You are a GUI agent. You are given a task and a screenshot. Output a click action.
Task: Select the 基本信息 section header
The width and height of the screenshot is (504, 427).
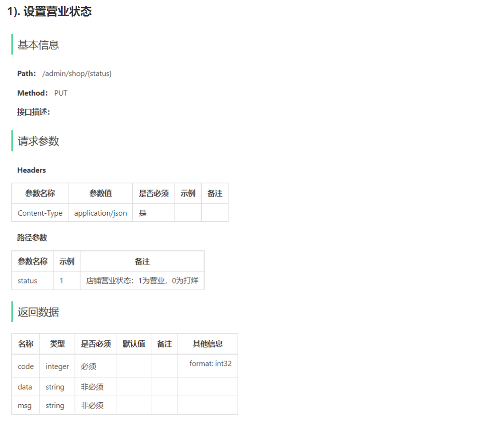coord(38,45)
